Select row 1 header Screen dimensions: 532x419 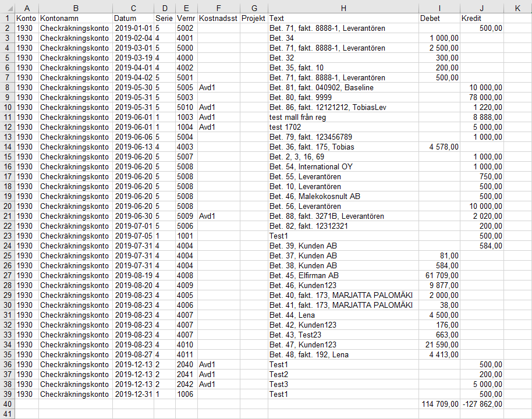(8, 18)
